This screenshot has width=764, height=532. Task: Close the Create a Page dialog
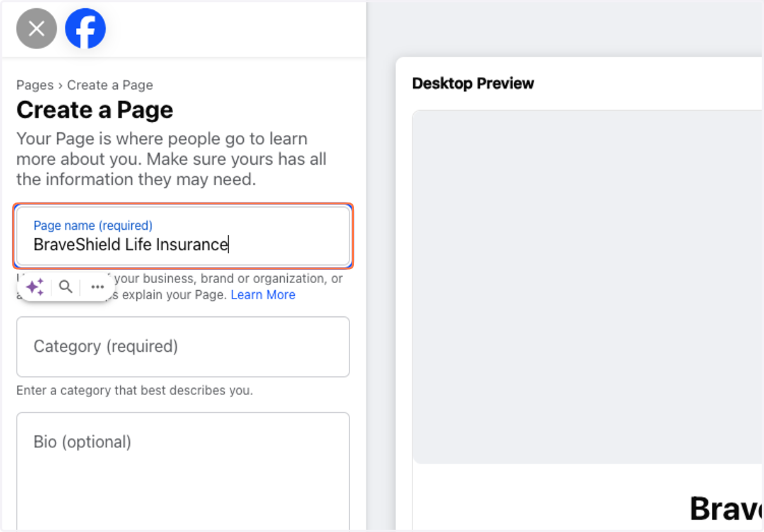(36, 29)
